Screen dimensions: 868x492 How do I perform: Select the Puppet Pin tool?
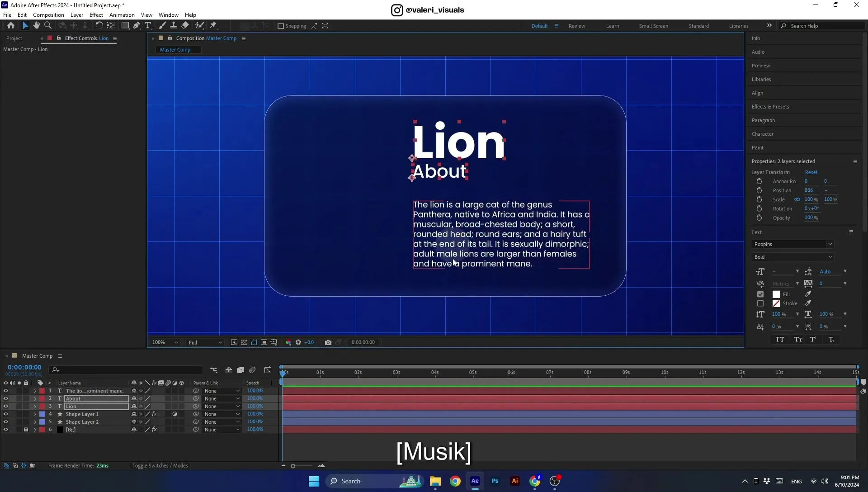(213, 26)
